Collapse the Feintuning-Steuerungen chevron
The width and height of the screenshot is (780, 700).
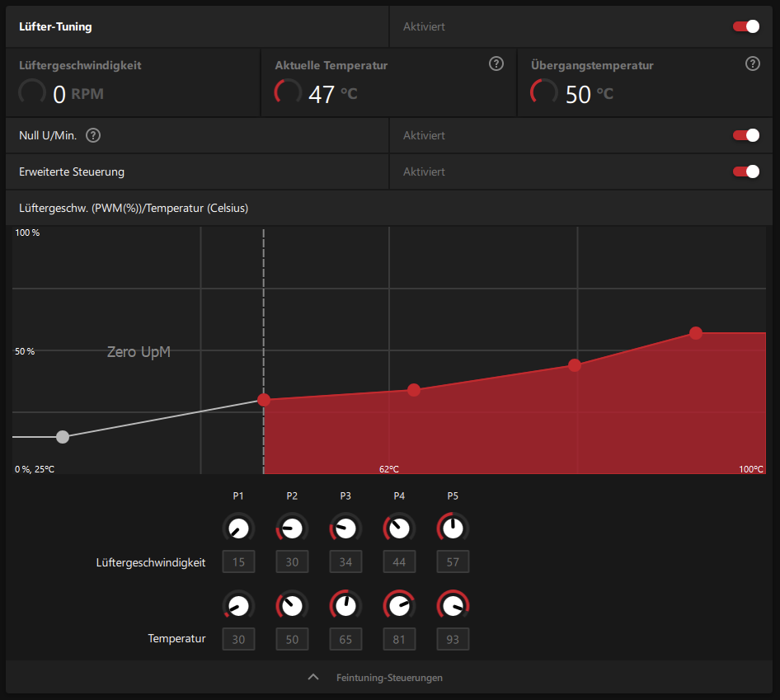tap(312, 677)
